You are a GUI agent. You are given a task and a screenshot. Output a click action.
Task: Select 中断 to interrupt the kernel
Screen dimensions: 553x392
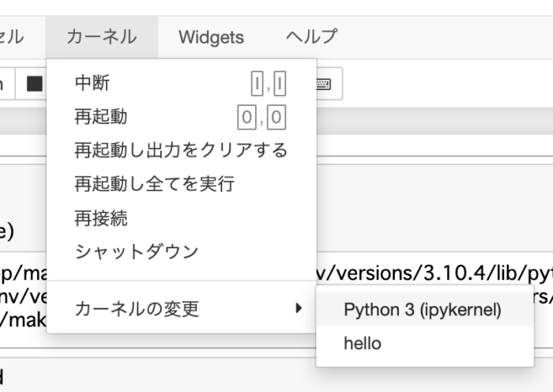coord(92,83)
